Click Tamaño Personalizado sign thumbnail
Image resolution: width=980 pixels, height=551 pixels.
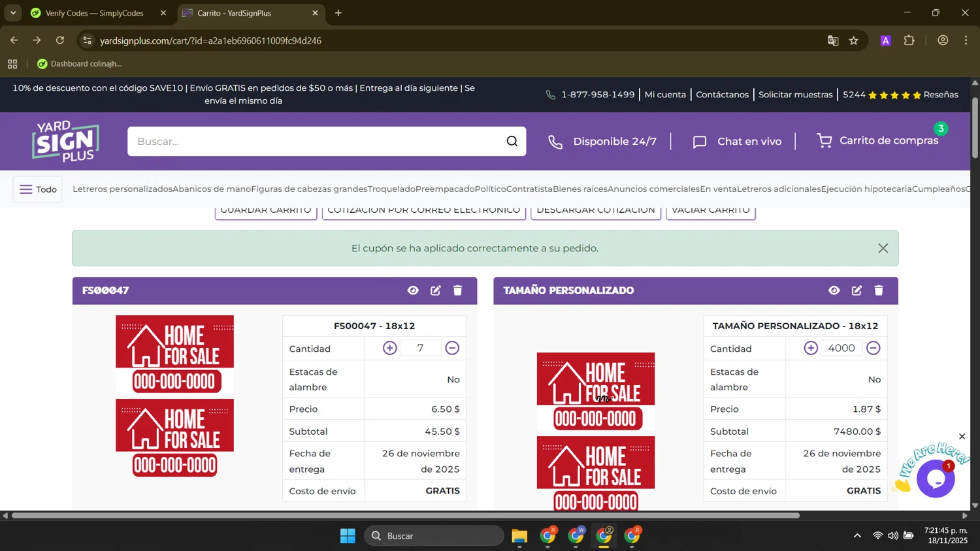coord(596,431)
